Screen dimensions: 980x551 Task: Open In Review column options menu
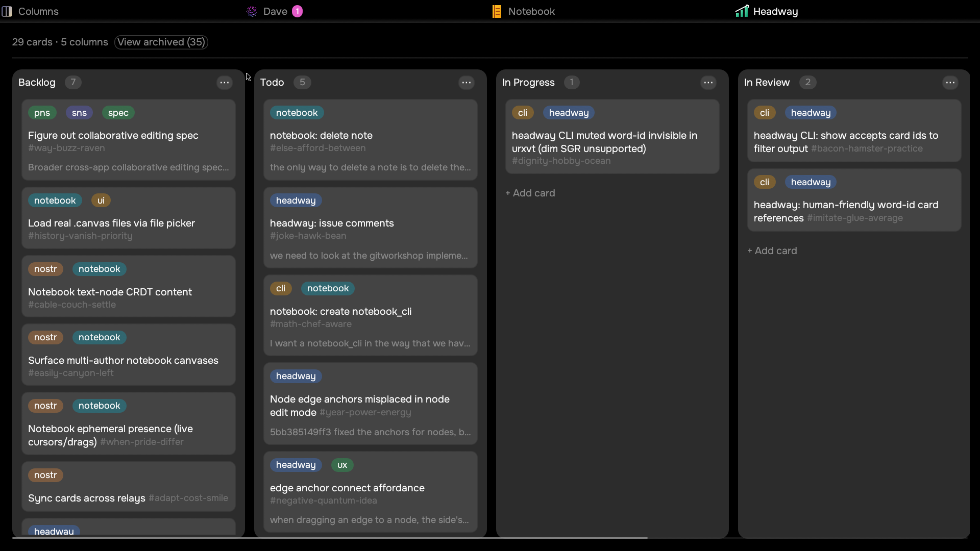(950, 83)
